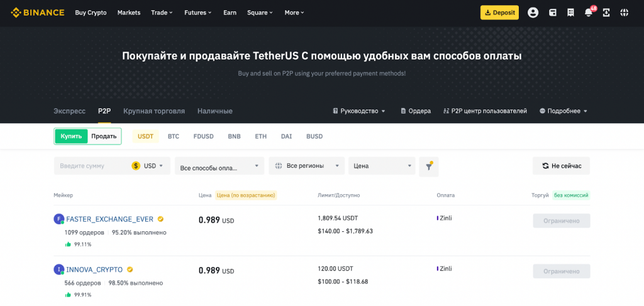Click the Цена (по возрастанию) label

[x=246, y=195]
